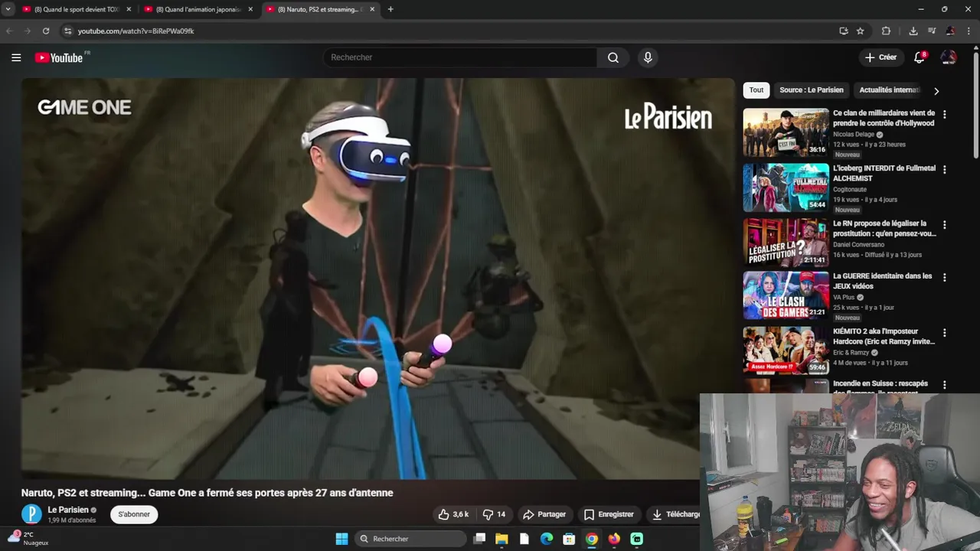Viewport: 980px width, 551px height.
Task: Open a new browser tab
Action: tap(390, 9)
